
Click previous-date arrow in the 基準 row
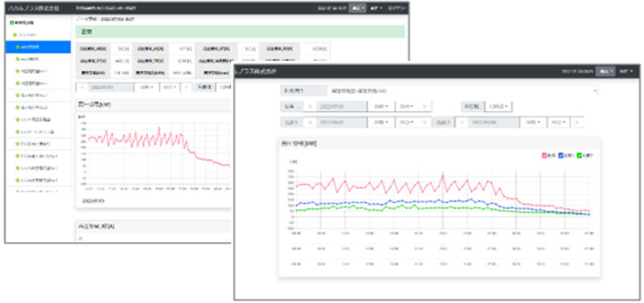click(x=310, y=106)
